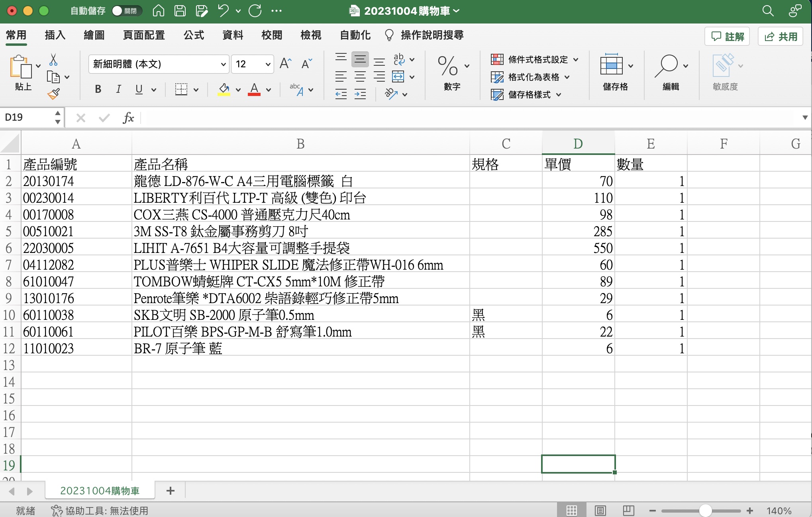
Task: Toggle Italic formatting
Action: [x=118, y=89]
